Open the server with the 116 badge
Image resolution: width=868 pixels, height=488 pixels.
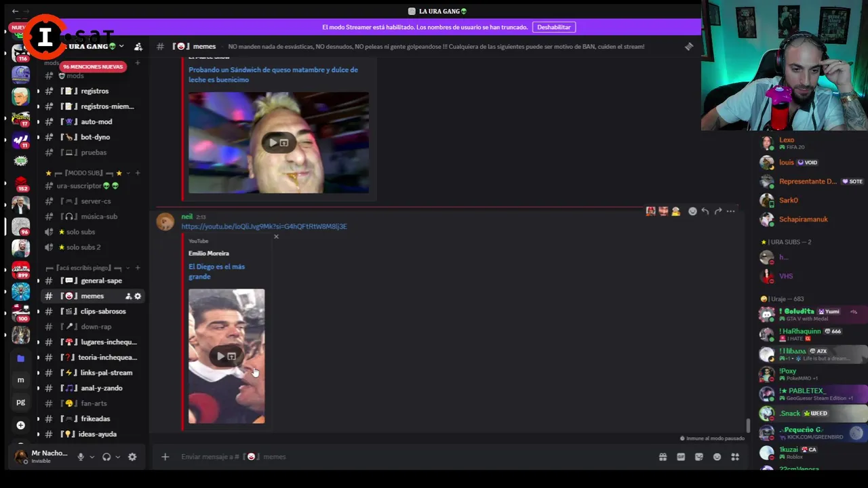[21, 54]
